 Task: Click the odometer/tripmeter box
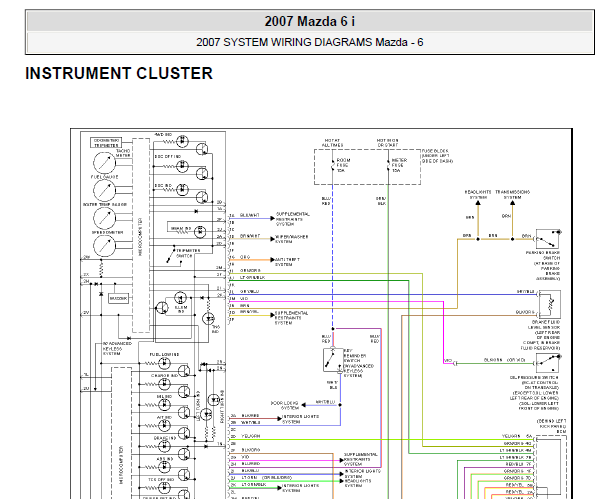pyautogui.click(x=106, y=143)
